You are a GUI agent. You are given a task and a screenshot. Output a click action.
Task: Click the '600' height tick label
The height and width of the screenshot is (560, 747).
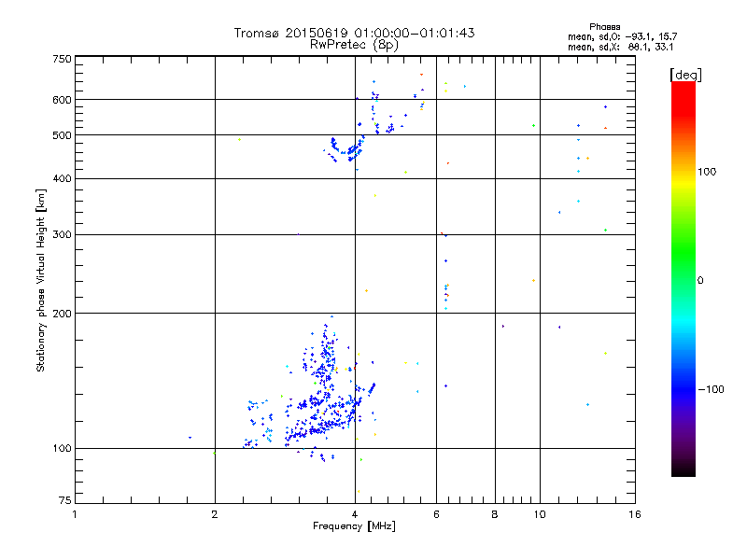tap(62, 100)
